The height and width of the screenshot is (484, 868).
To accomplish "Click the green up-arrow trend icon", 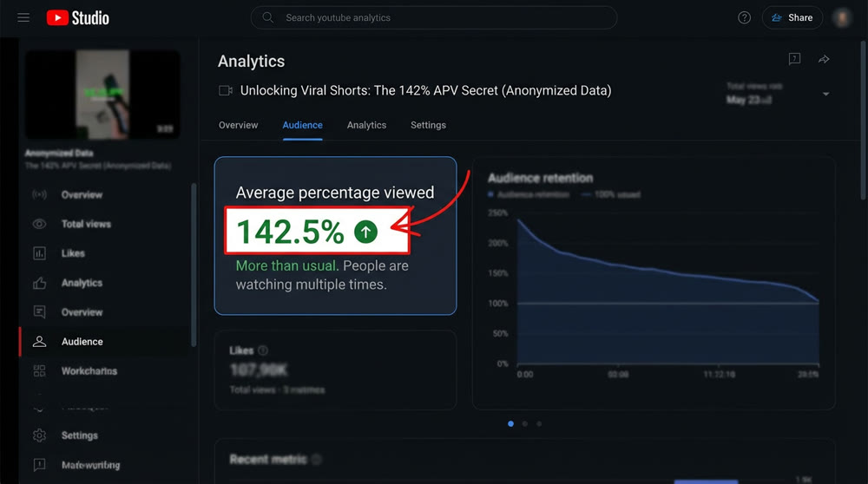I will coord(366,232).
